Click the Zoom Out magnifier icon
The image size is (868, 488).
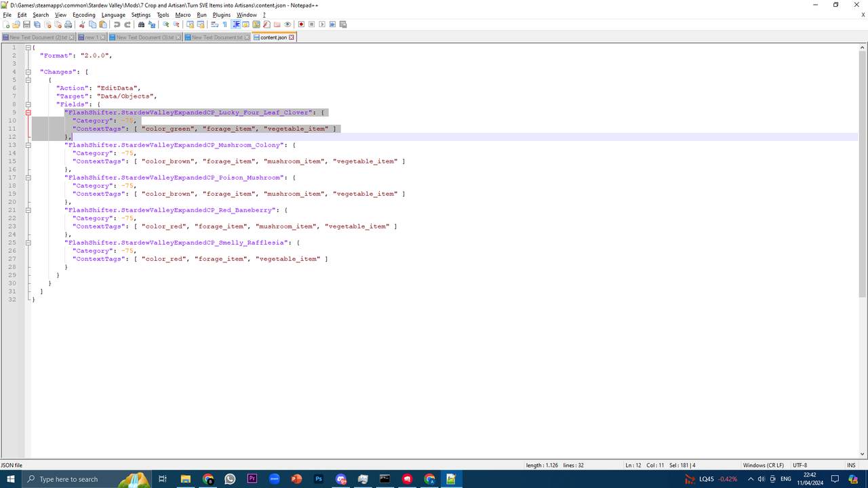pos(176,24)
